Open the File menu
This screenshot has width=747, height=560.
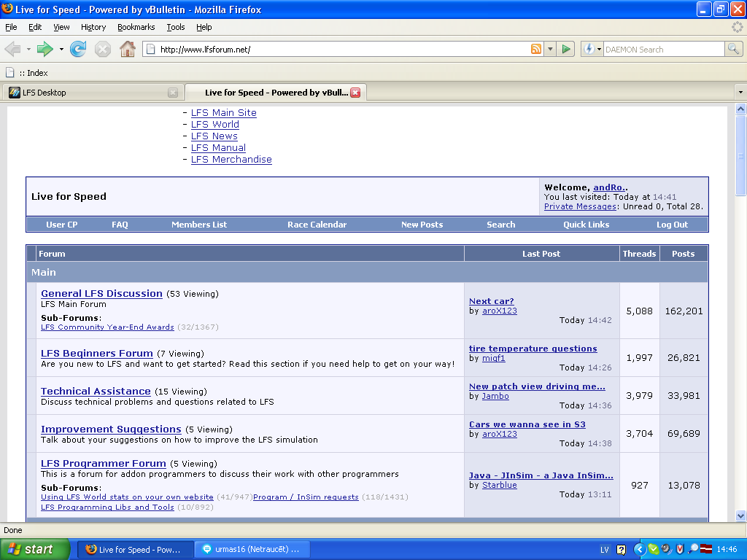pos(11,27)
